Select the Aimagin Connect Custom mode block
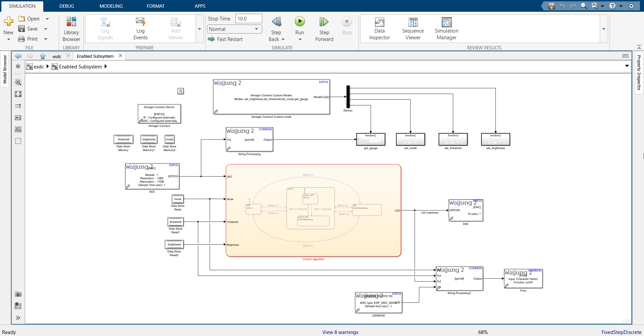 pyautogui.click(x=271, y=97)
